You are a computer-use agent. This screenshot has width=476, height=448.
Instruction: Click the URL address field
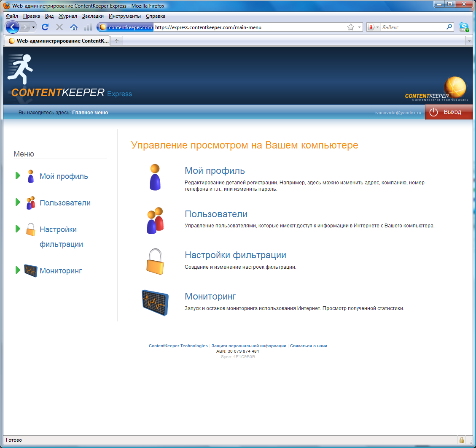point(250,27)
